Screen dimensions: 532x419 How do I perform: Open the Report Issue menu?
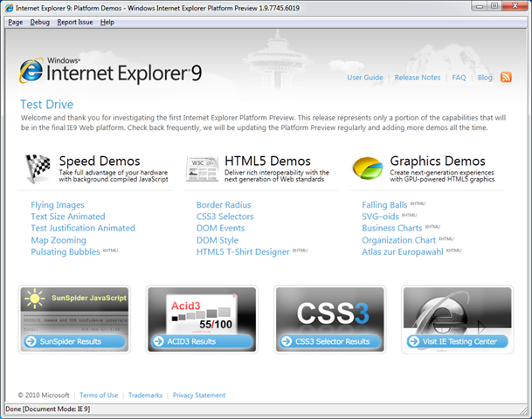click(75, 22)
